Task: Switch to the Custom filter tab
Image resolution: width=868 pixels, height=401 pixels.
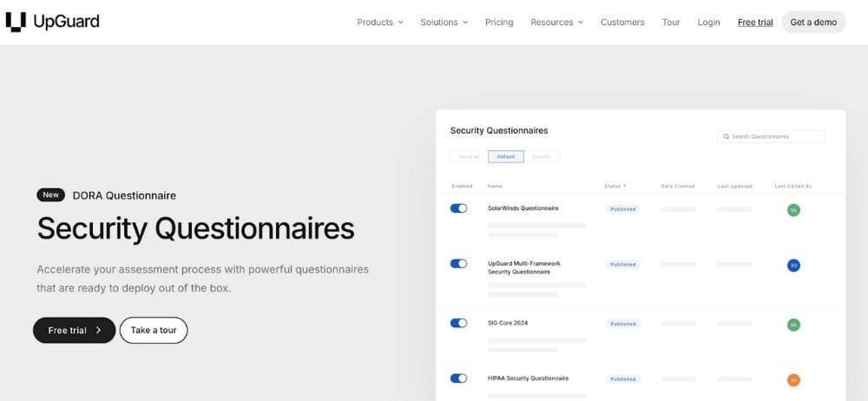Action: click(542, 157)
